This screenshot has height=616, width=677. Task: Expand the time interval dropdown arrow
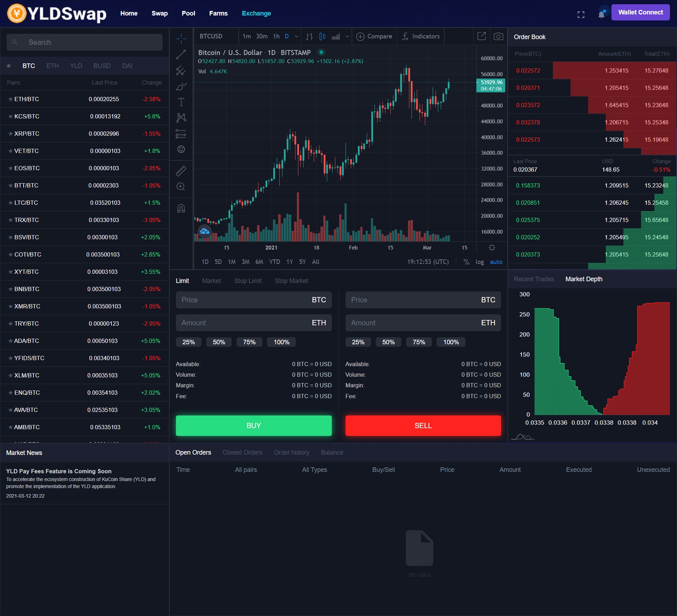coord(297,36)
